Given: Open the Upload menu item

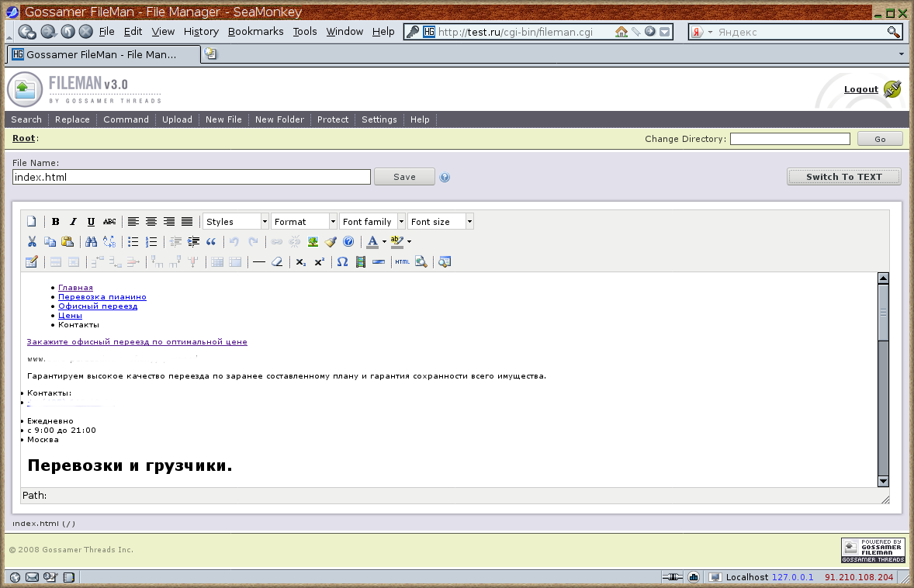Looking at the screenshot, I should click(x=177, y=119).
